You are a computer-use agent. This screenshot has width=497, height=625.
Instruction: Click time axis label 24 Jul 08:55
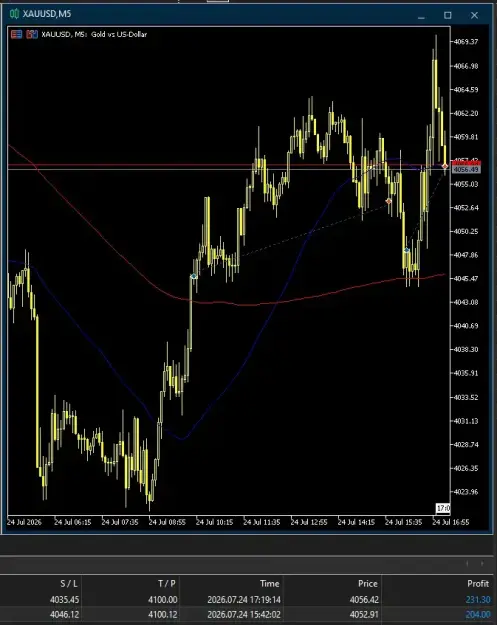click(x=167, y=522)
